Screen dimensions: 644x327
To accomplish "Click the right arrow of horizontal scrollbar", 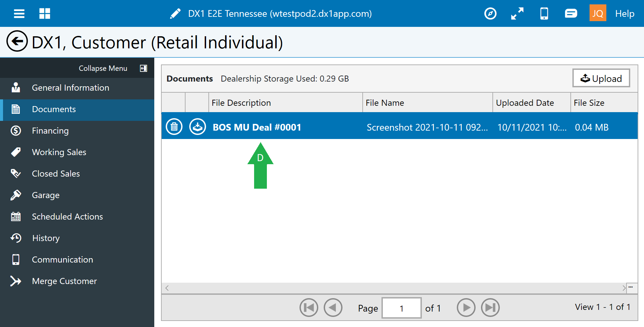I will [x=624, y=288].
